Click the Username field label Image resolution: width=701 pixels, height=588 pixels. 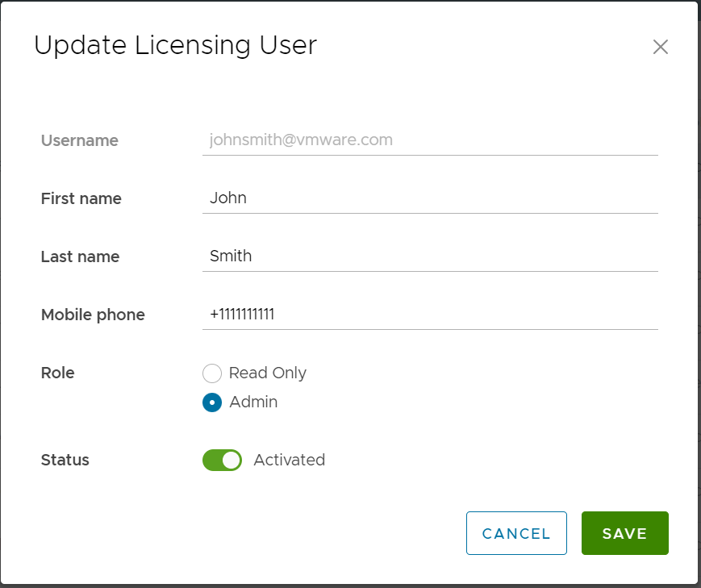pos(79,140)
